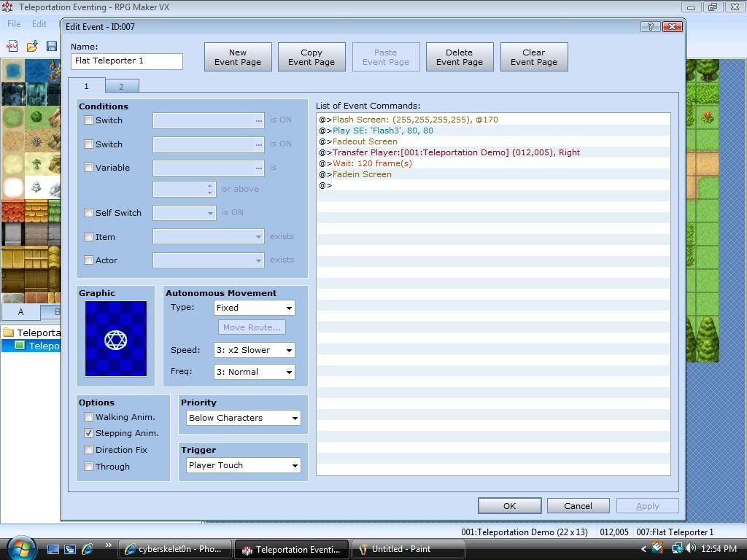Click the Windows Start orb
Image resolution: width=747 pixels, height=560 pixels.
tap(20, 547)
